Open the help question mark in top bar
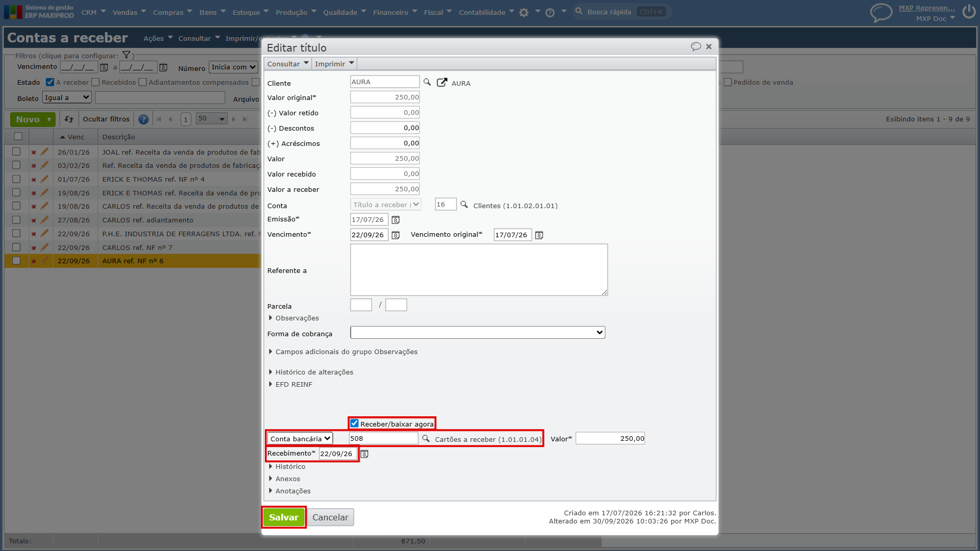Image resolution: width=980 pixels, height=551 pixels. coord(550,12)
